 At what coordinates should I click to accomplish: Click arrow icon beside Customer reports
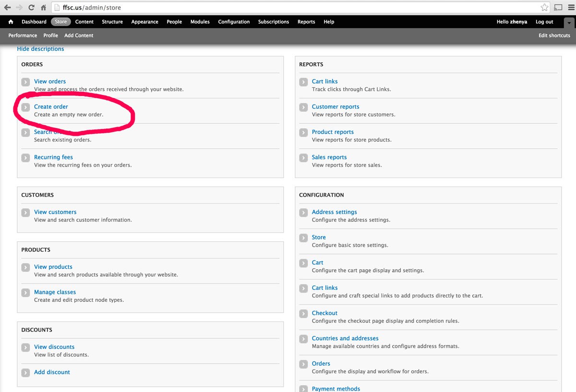[x=303, y=107]
